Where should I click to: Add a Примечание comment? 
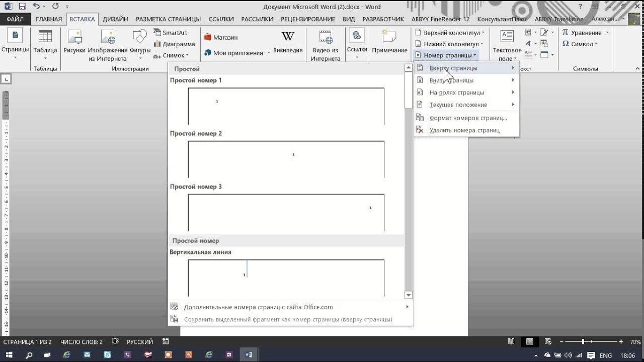(x=389, y=42)
